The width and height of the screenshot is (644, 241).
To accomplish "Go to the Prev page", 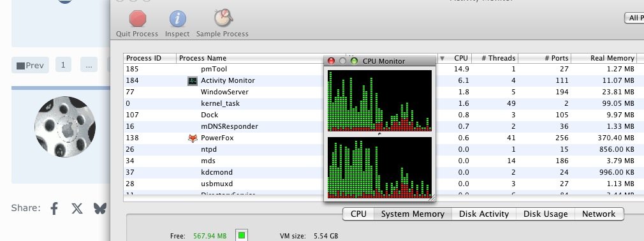I will click(30, 65).
